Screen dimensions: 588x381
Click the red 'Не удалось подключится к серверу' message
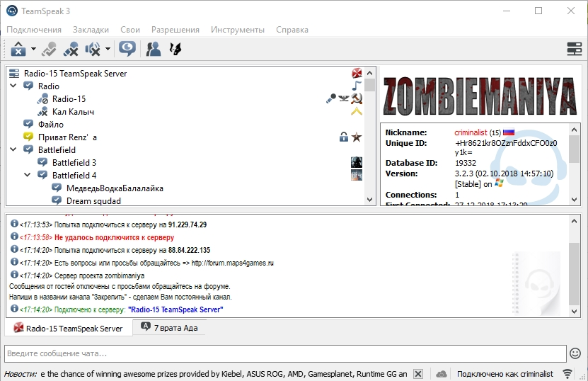(x=114, y=237)
